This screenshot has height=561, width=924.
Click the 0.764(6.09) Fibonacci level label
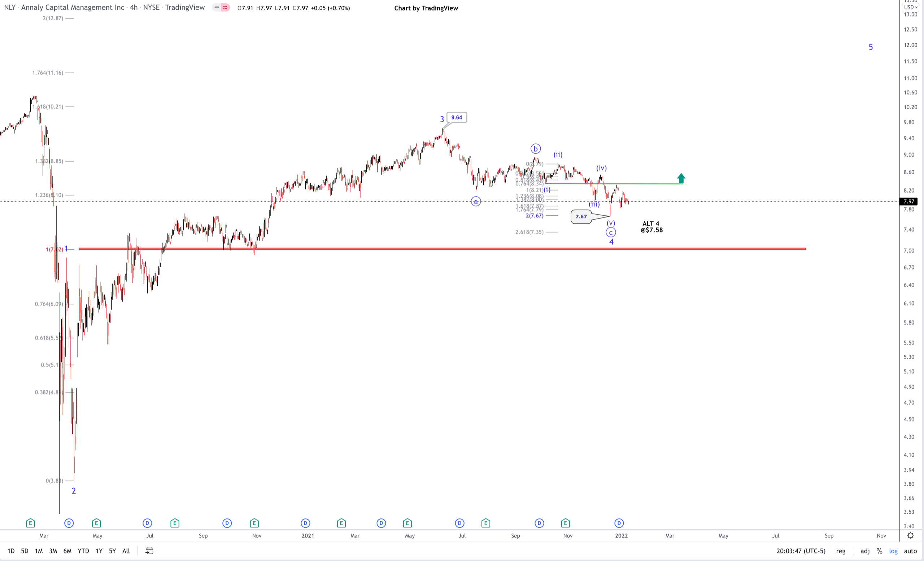(49, 304)
